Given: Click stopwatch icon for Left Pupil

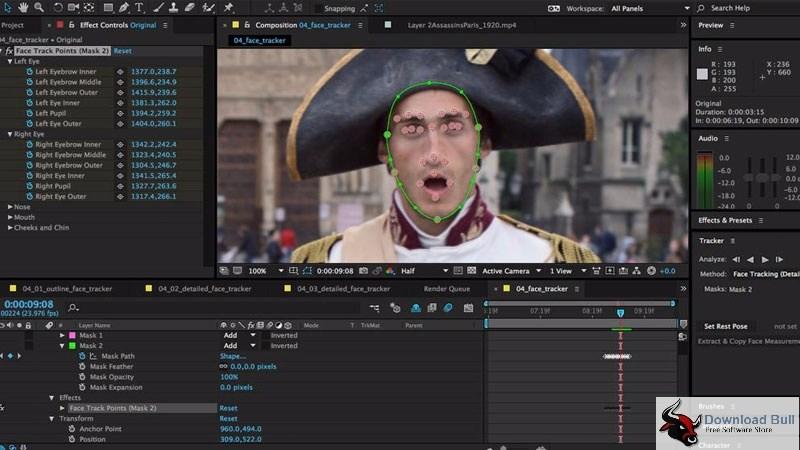Looking at the screenshot, I should [30, 113].
